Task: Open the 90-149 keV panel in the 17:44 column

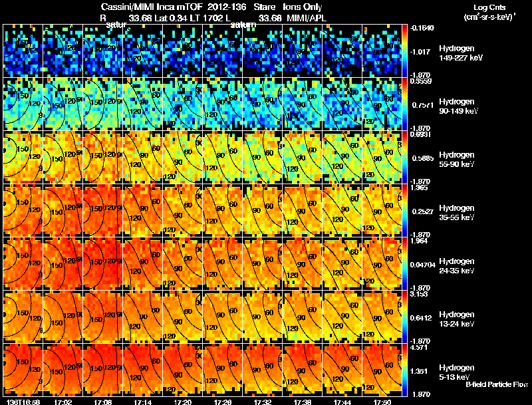Action: tap(342, 104)
